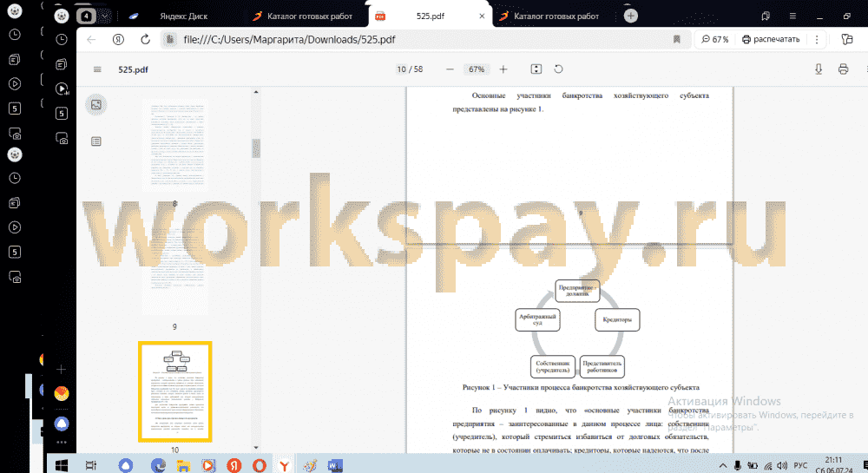Reload the current page
Viewport: 868px width, 473px height.
(145, 39)
